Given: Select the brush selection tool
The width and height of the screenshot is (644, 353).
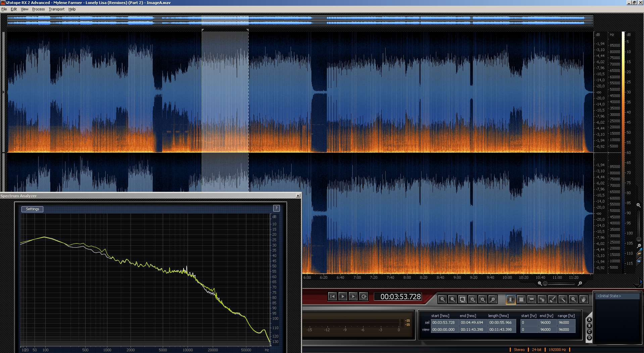Looking at the screenshot, I should pos(552,299).
